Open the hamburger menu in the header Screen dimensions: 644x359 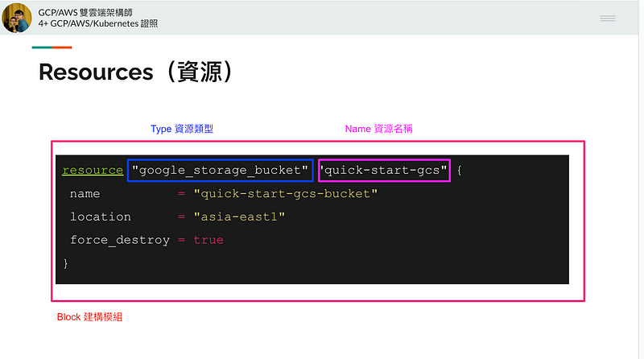coord(608,18)
